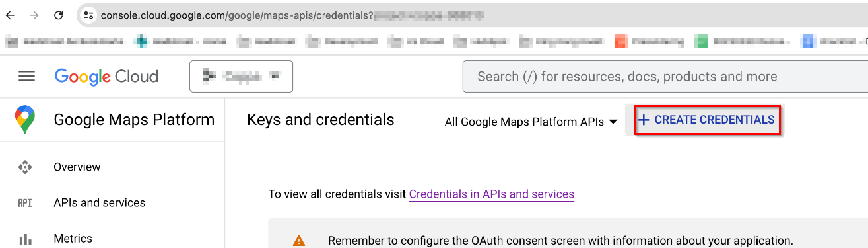This screenshot has height=248, width=868.
Task: Click the Create Credentials button
Action: [707, 120]
